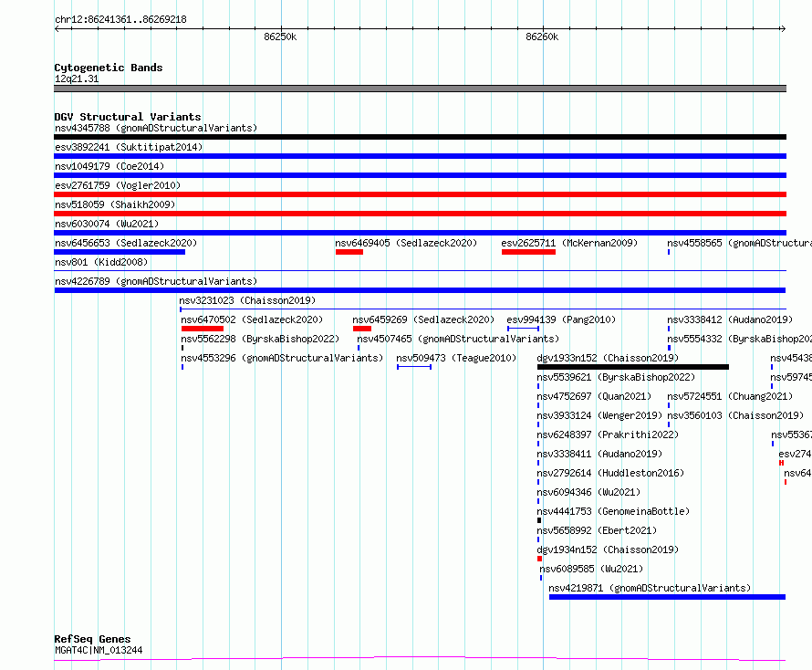Image resolution: width=812 pixels, height=670 pixels.
Task: Click the nsv4345788 gnomADStructuralVariants label
Action: [x=156, y=128]
